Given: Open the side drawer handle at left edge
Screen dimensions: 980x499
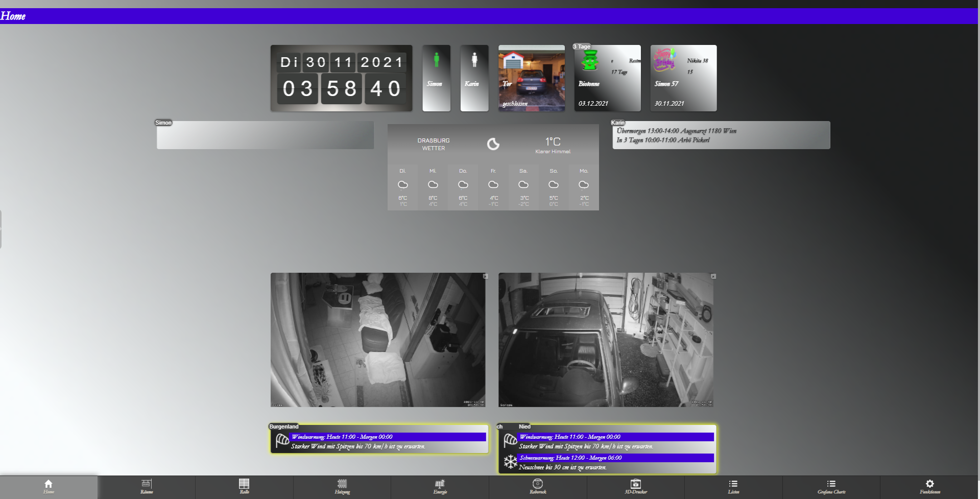Looking at the screenshot, I should click(x=1, y=229).
